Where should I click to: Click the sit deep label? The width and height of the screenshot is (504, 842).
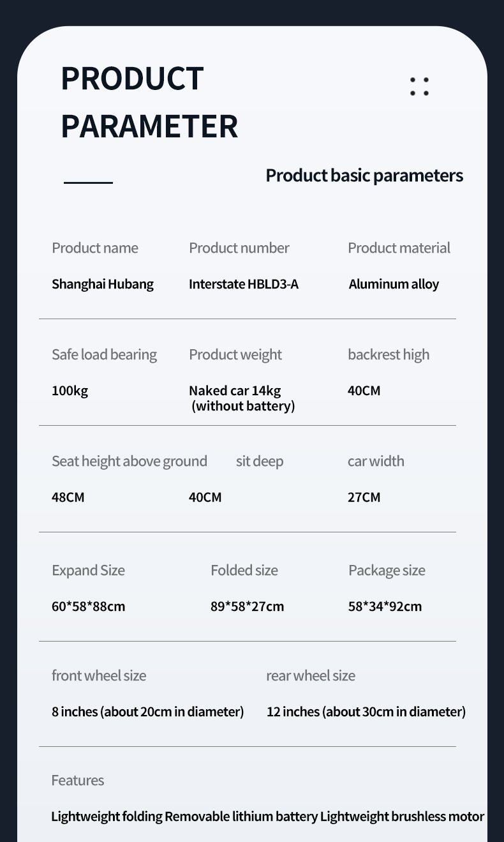click(x=260, y=462)
